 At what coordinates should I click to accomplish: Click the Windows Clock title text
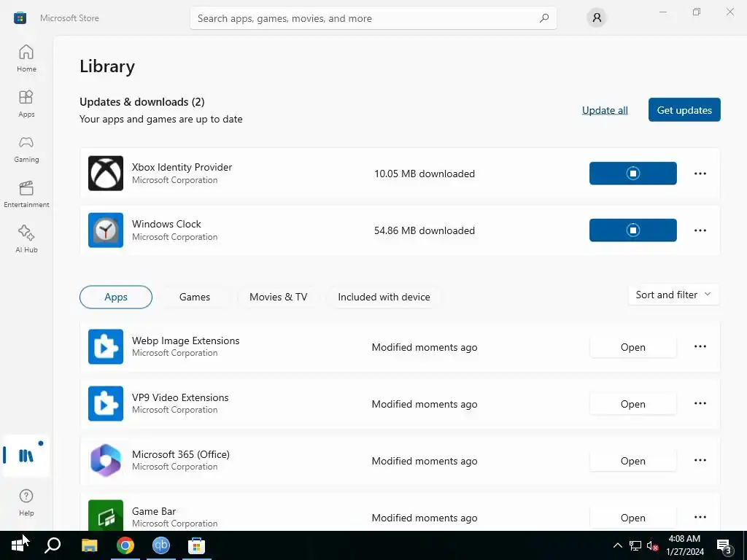coord(166,224)
